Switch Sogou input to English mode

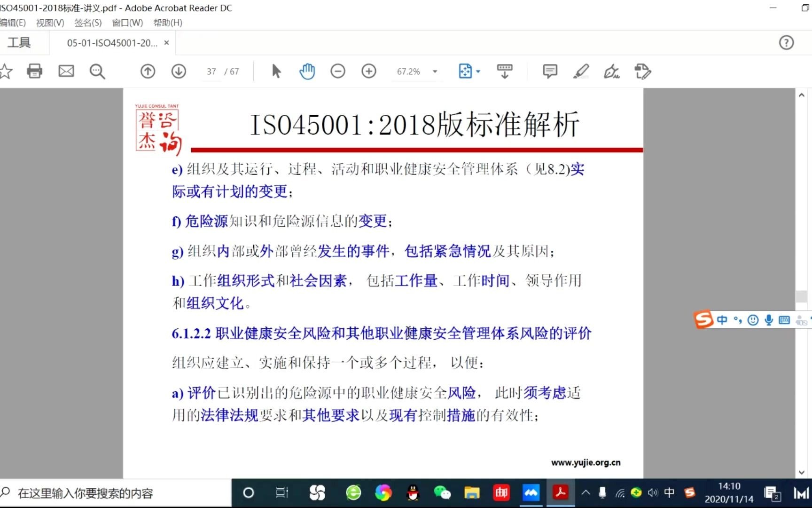[x=722, y=320]
